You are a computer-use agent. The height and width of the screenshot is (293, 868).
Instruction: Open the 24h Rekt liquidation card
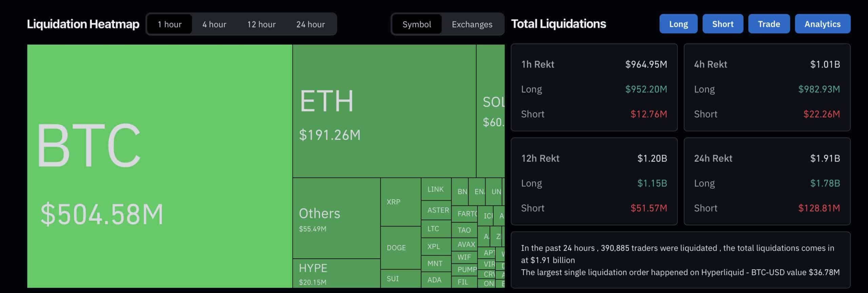point(767,181)
